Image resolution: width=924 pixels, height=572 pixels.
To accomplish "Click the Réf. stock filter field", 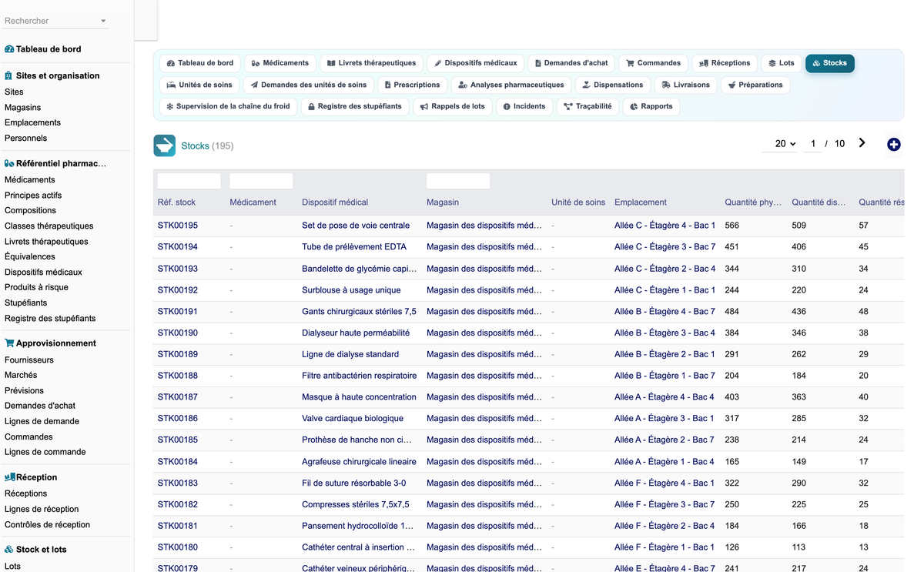I will (189, 181).
